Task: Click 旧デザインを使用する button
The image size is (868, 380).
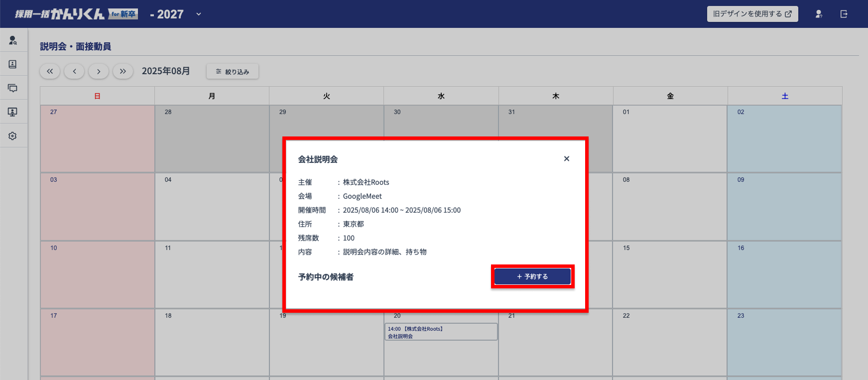Action: click(x=752, y=14)
